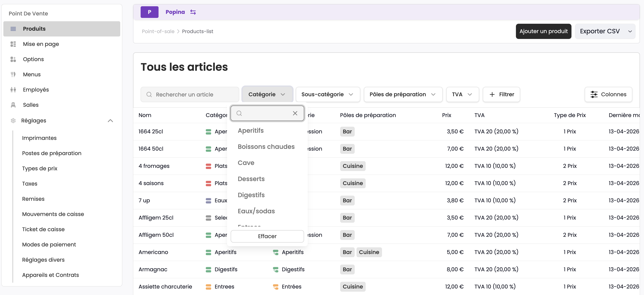Choose Desserts from the category list
The width and height of the screenshot is (644, 295).
tap(251, 179)
